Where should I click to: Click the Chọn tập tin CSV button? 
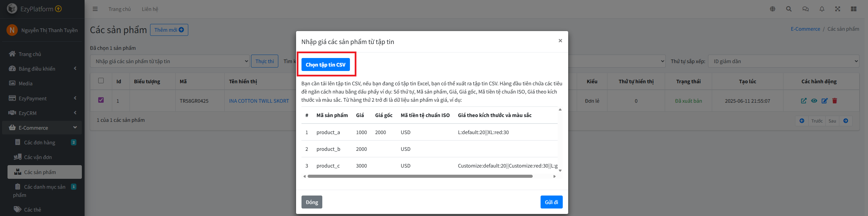[x=325, y=64]
